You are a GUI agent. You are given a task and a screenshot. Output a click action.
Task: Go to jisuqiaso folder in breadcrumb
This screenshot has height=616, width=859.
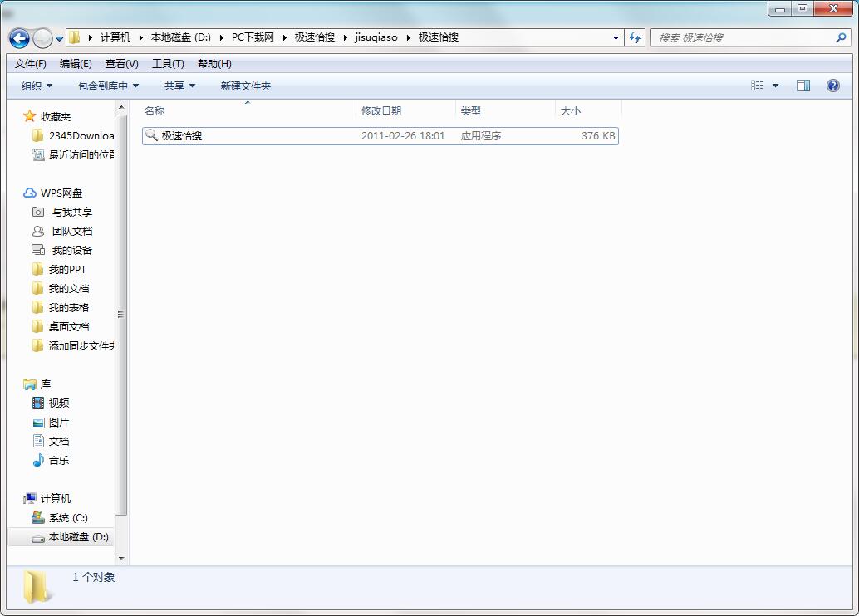[376, 37]
